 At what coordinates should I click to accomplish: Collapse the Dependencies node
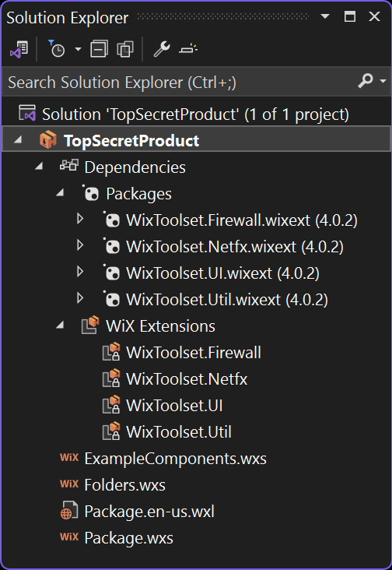click(x=39, y=167)
